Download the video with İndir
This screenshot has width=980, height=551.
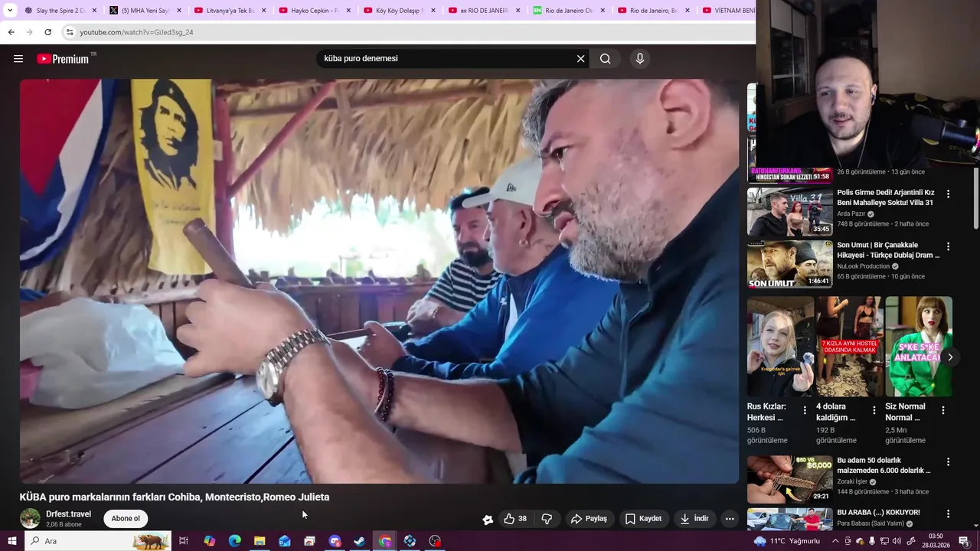pyautogui.click(x=694, y=519)
